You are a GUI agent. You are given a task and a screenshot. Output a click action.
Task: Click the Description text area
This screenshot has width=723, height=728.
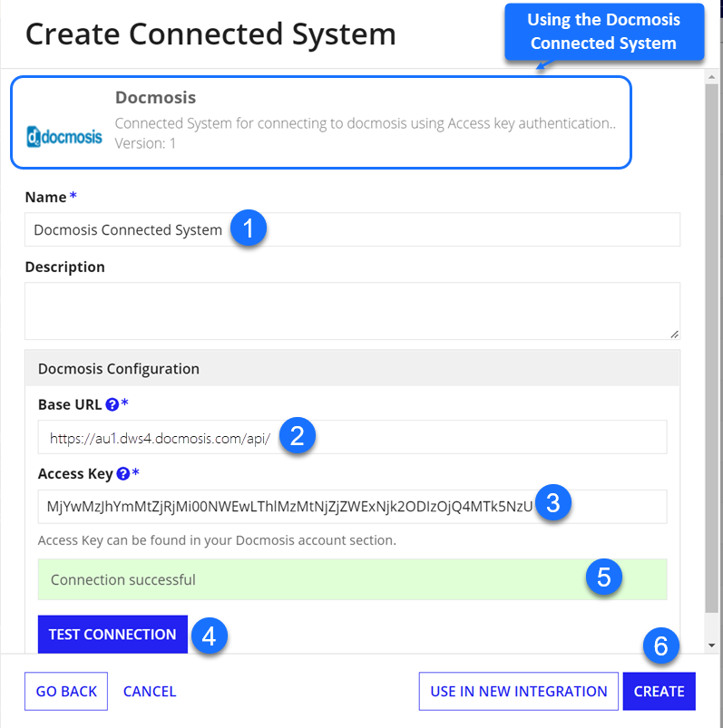[352, 311]
